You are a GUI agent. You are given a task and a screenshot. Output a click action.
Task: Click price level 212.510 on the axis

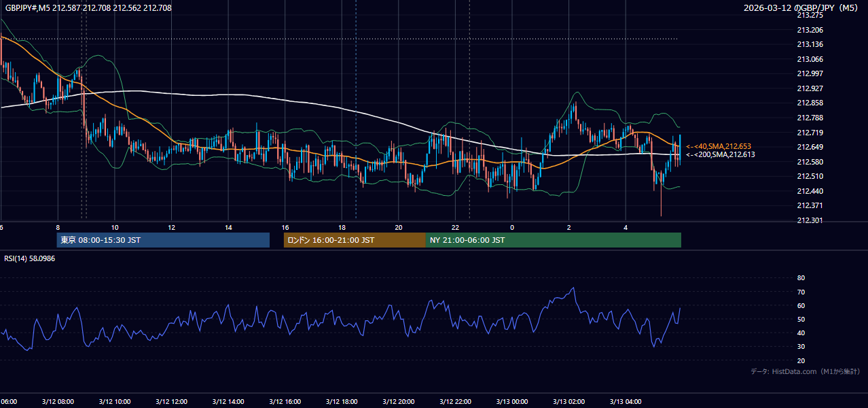tap(810, 176)
